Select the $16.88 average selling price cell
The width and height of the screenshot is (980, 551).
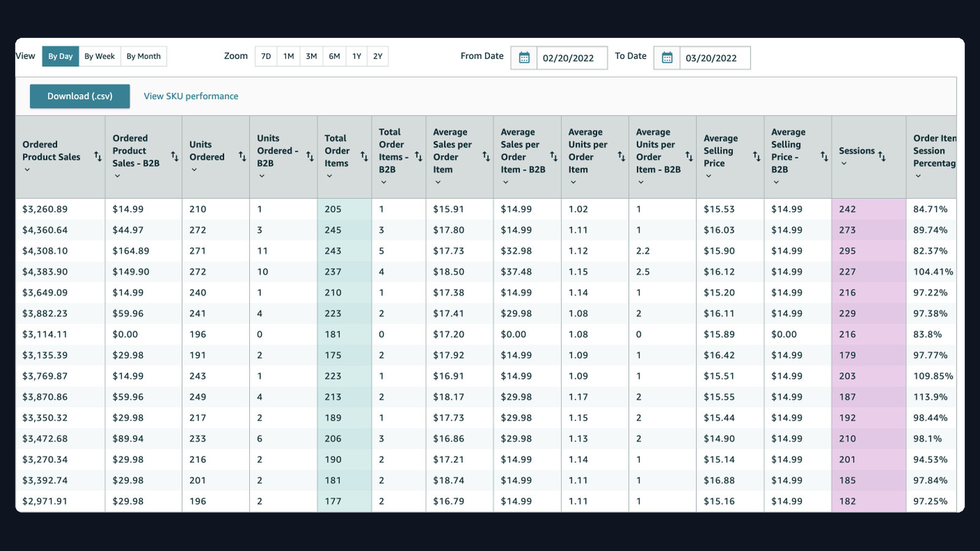[x=719, y=480]
